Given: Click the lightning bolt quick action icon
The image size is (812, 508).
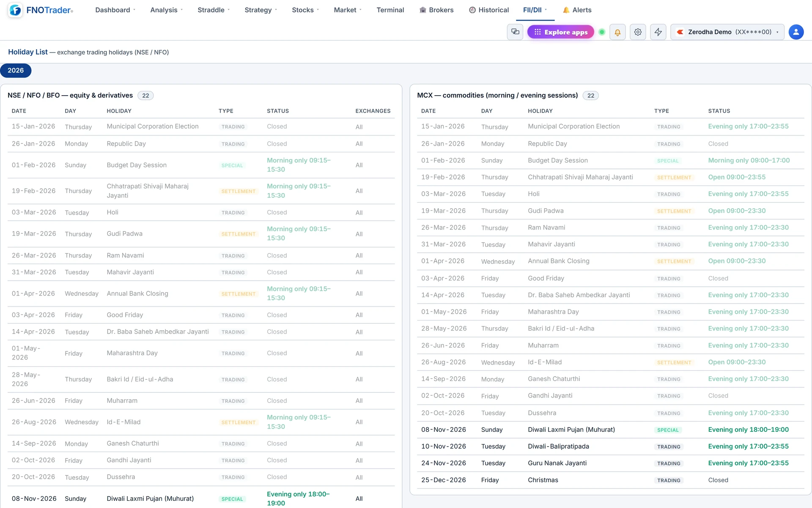Looking at the screenshot, I should coord(658,32).
